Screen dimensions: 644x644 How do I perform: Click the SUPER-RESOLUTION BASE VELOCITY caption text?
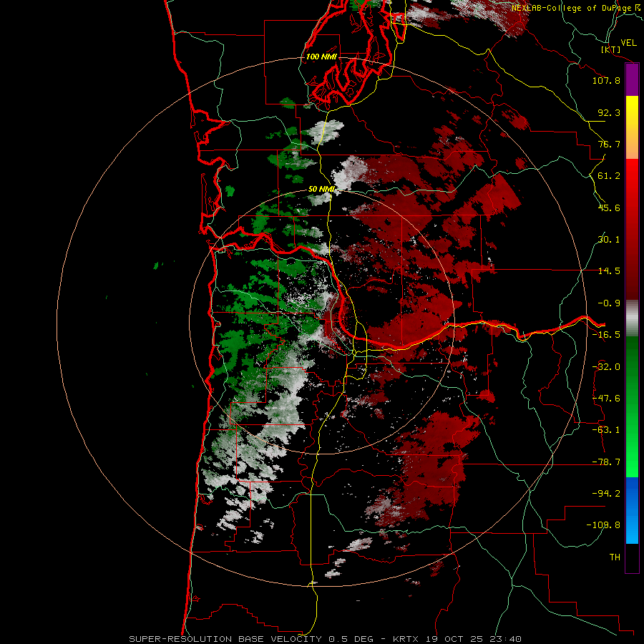click(227, 639)
